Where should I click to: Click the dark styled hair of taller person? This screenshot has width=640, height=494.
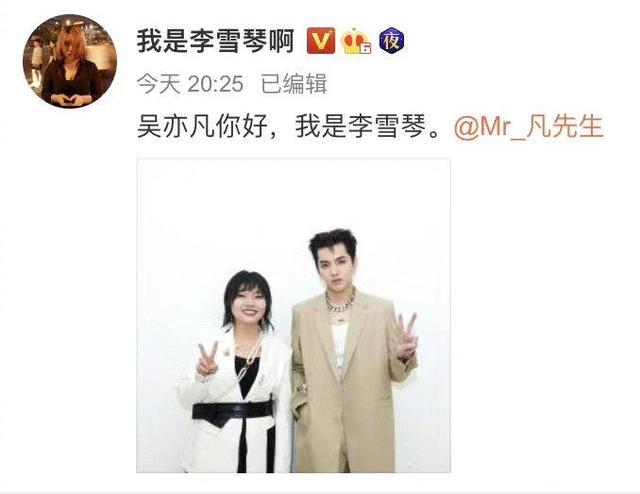[333, 244]
